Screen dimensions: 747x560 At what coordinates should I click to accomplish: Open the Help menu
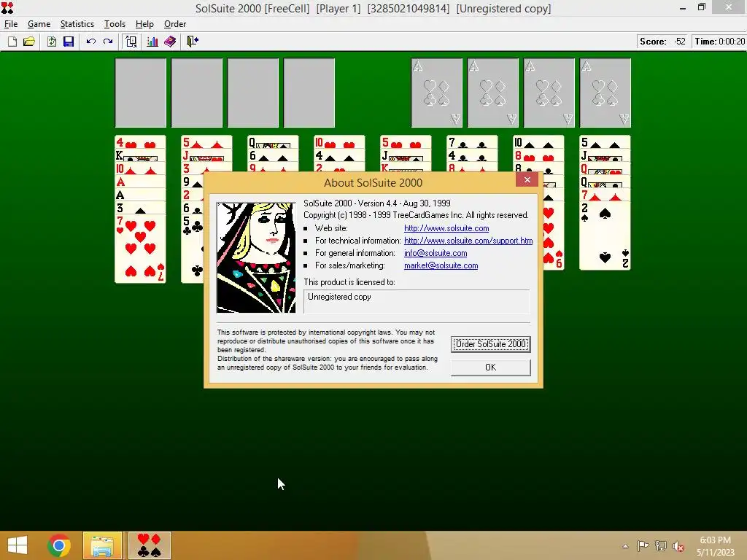pos(144,24)
